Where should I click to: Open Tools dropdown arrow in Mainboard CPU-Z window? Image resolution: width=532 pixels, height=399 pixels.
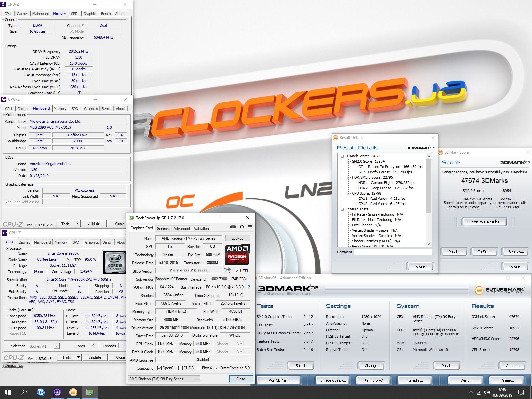[78, 224]
